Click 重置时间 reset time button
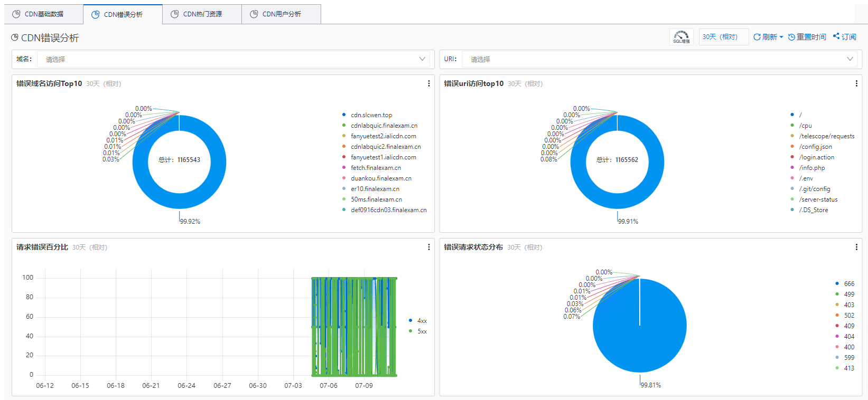The height and width of the screenshot is (400, 868). [x=807, y=37]
